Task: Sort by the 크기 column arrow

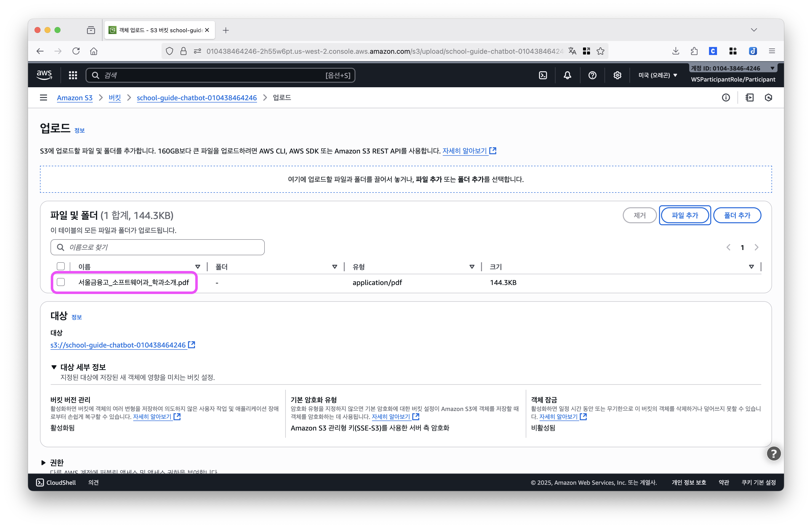Action: (751, 267)
